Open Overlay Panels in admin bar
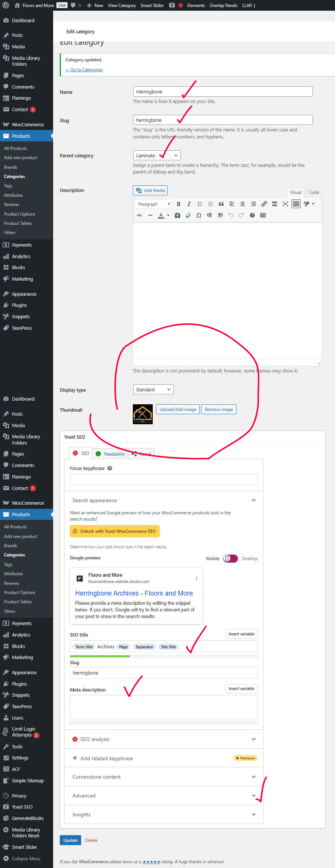Screen dimensions: 335x868 [223, 5]
